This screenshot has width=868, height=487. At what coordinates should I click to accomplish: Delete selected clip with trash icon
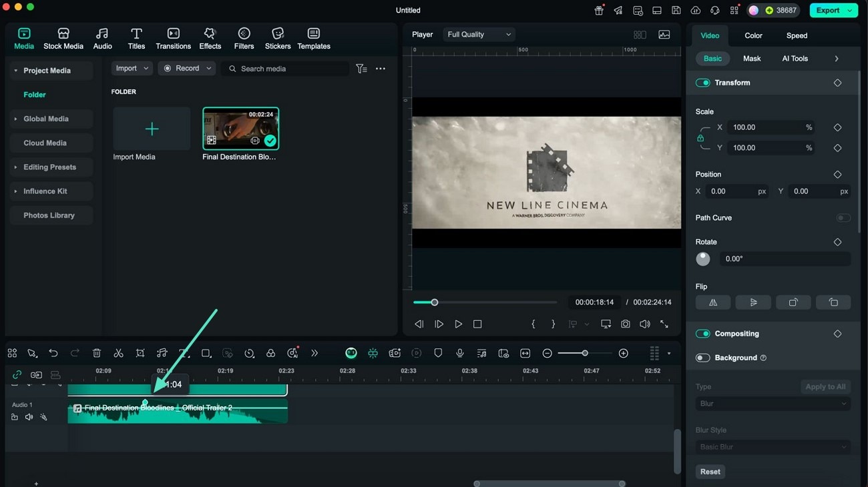(97, 353)
